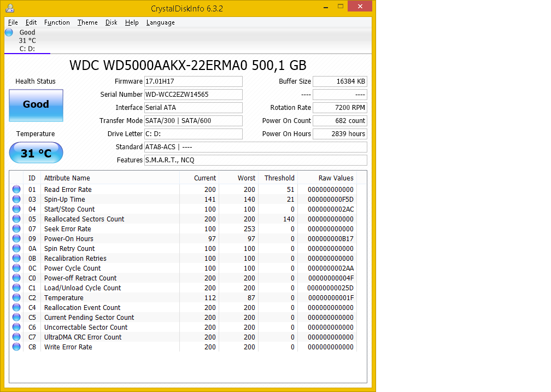Click the blue disk status orb above Good 31 °C
The width and height of the screenshot is (551, 392).
[x=9, y=32]
